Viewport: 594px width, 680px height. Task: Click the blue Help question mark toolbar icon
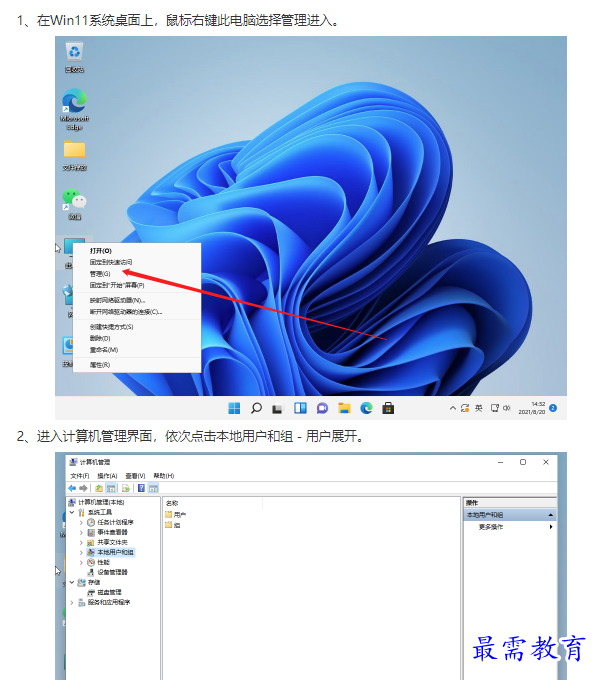141,488
